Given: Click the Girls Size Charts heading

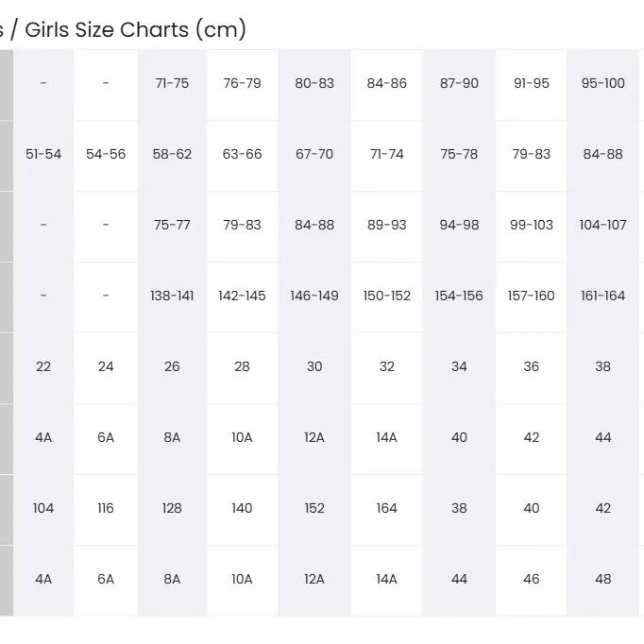Looking at the screenshot, I should (123, 30).
